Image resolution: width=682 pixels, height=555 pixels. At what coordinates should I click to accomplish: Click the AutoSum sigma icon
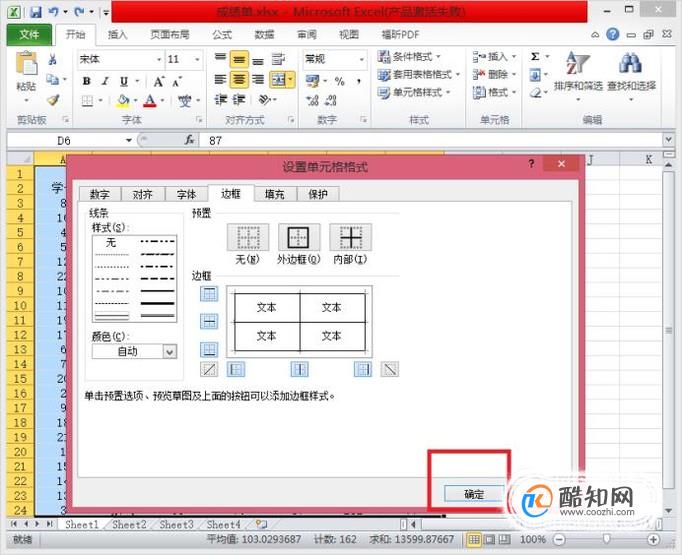pos(535,57)
